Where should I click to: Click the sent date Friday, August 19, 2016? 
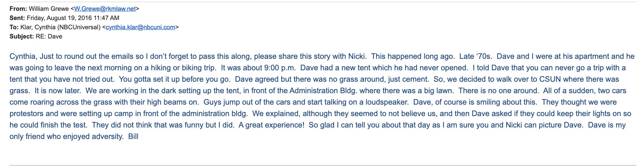(59, 18)
